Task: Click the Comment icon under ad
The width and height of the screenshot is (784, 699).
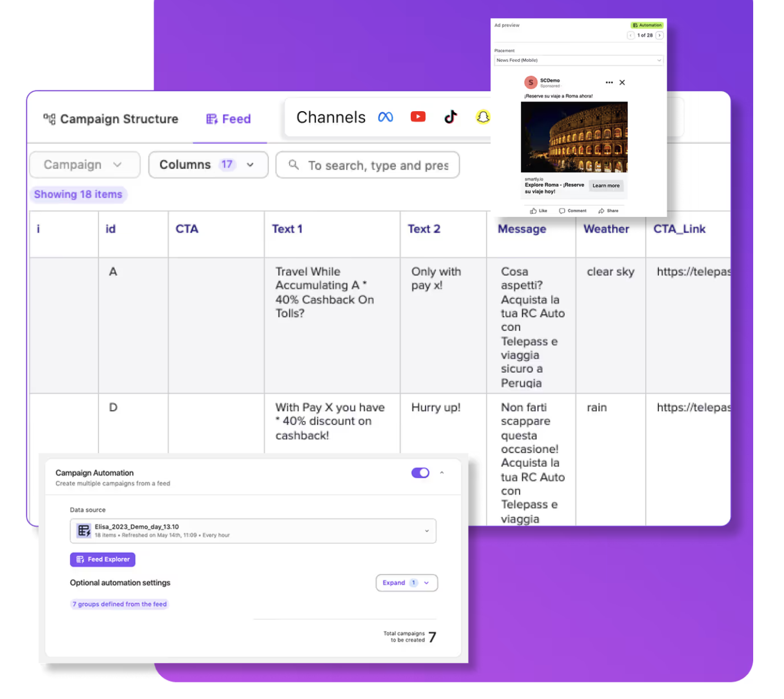Action: 562,211
